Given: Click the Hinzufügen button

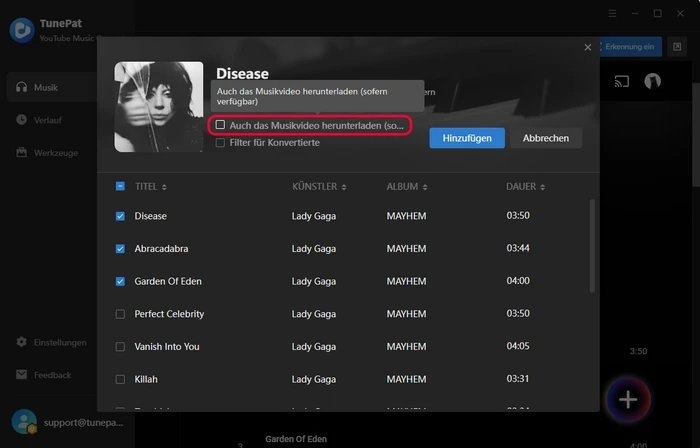Looking at the screenshot, I should [x=467, y=138].
